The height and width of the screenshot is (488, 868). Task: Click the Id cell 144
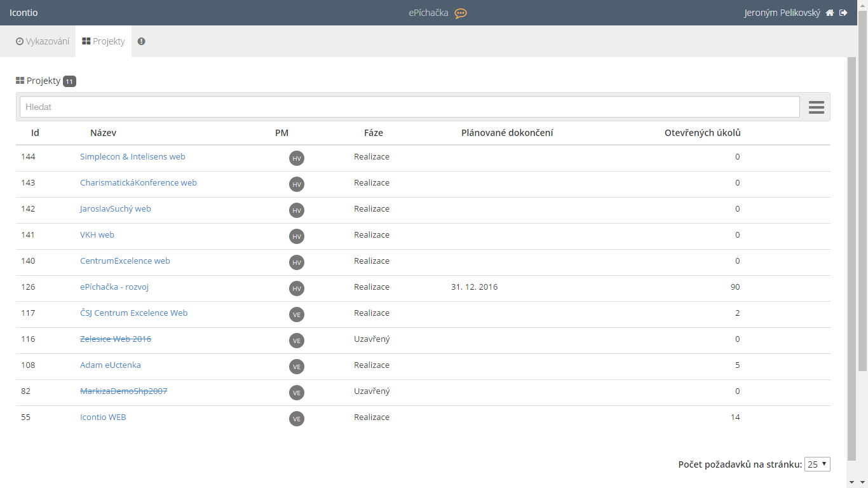pos(28,156)
